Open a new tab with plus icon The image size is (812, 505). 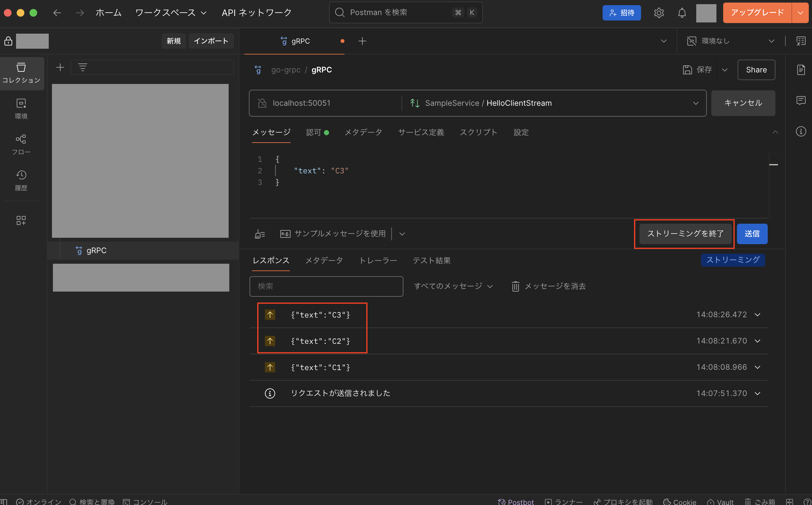(362, 41)
